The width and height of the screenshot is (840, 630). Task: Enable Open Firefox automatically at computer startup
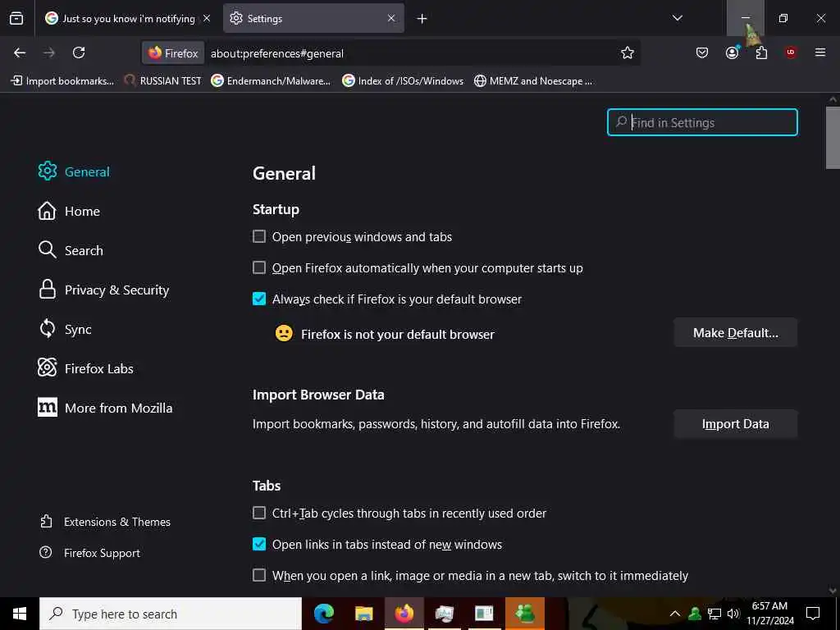tap(259, 267)
